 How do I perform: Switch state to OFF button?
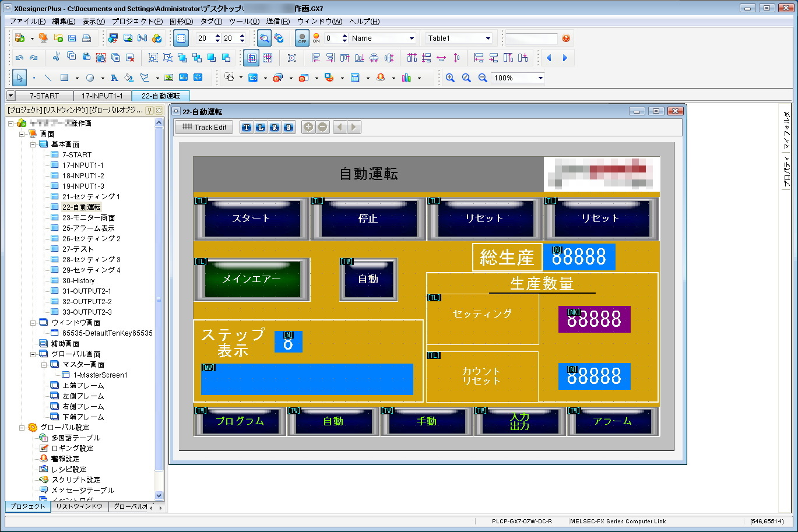pyautogui.click(x=302, y=38)
